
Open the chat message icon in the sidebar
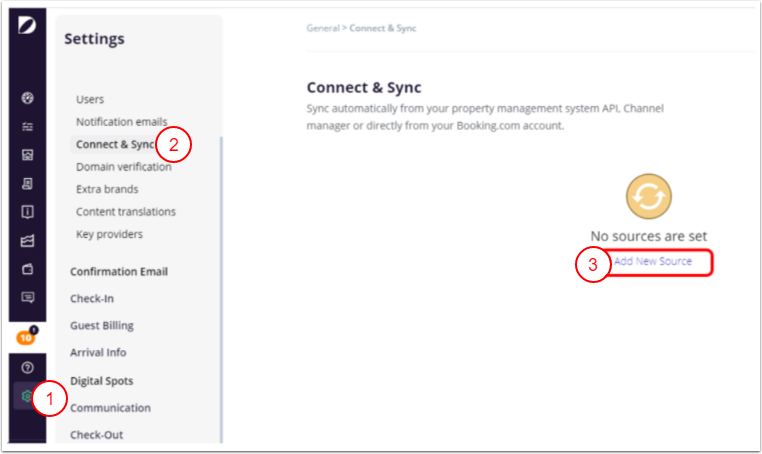tap(28, 297)
